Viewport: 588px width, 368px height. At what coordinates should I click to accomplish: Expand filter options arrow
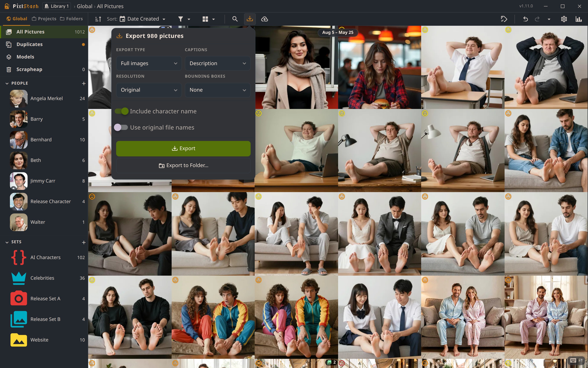click(x=189, y=19)
